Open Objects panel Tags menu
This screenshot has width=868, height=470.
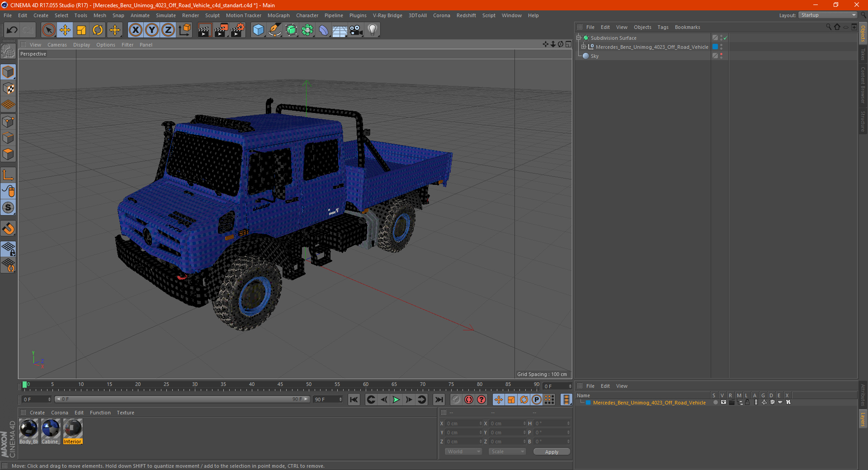[x=663, y=27]
